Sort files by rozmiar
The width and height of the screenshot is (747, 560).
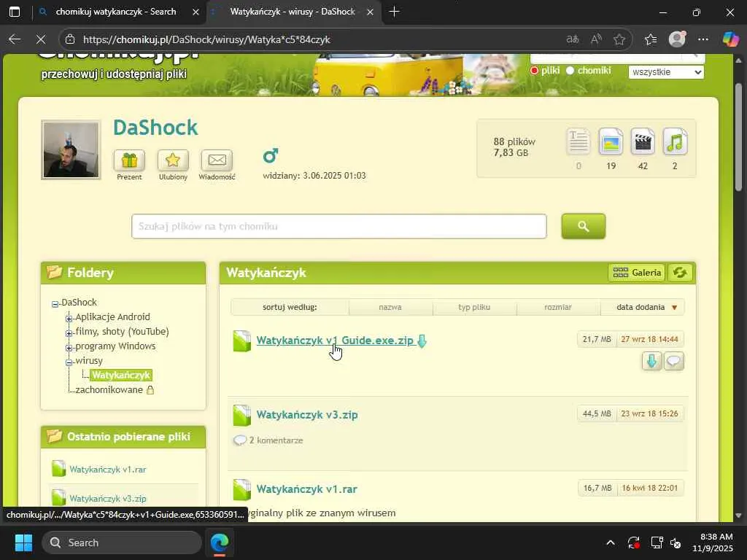coord(558,307)
